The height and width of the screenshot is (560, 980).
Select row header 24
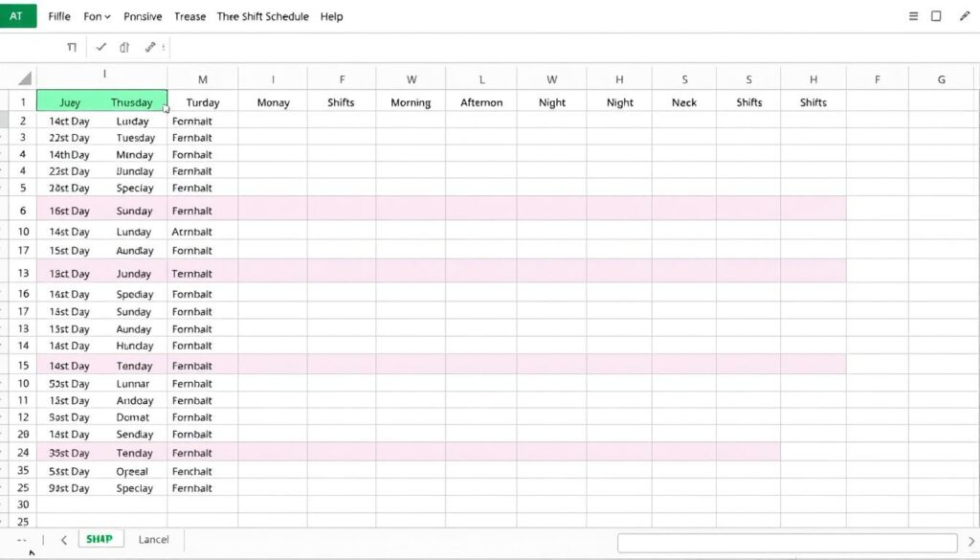coord(23,453)
